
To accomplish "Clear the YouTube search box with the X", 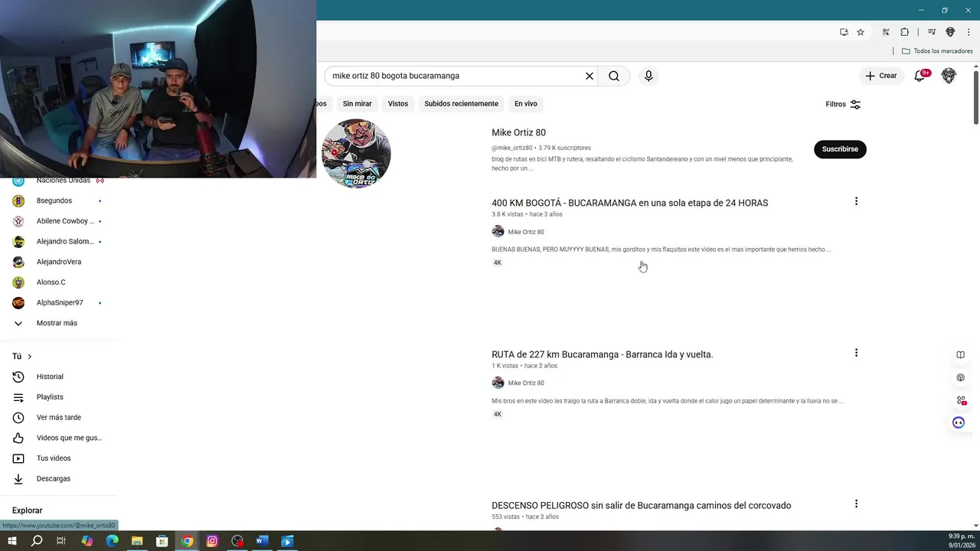I will pos(590,76).
